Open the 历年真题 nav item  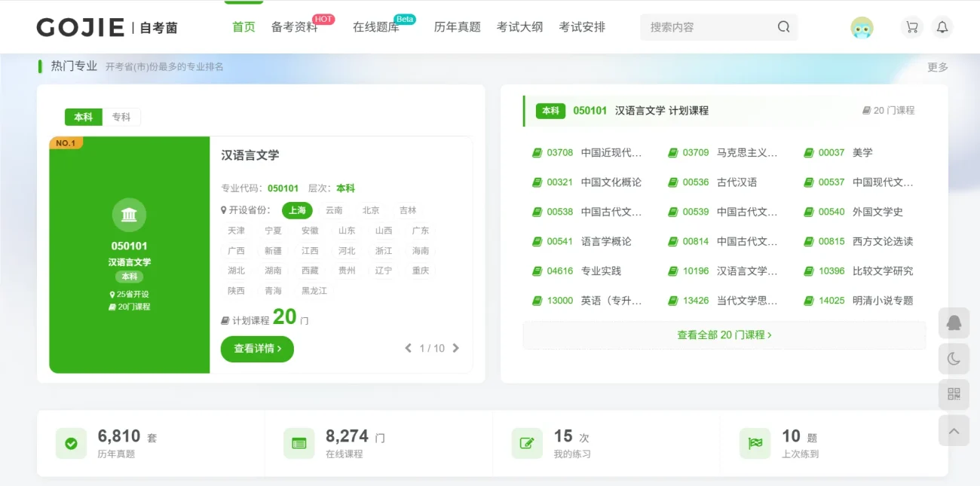(458, 27)
